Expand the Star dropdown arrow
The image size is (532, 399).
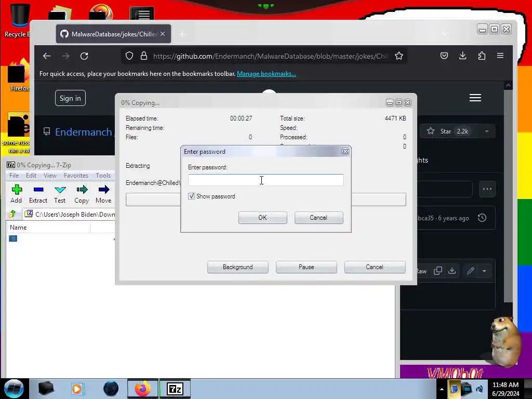click(487, 131)
